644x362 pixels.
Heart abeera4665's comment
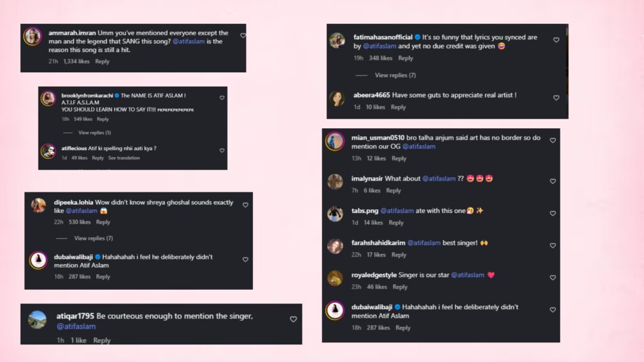pos(556,98)
